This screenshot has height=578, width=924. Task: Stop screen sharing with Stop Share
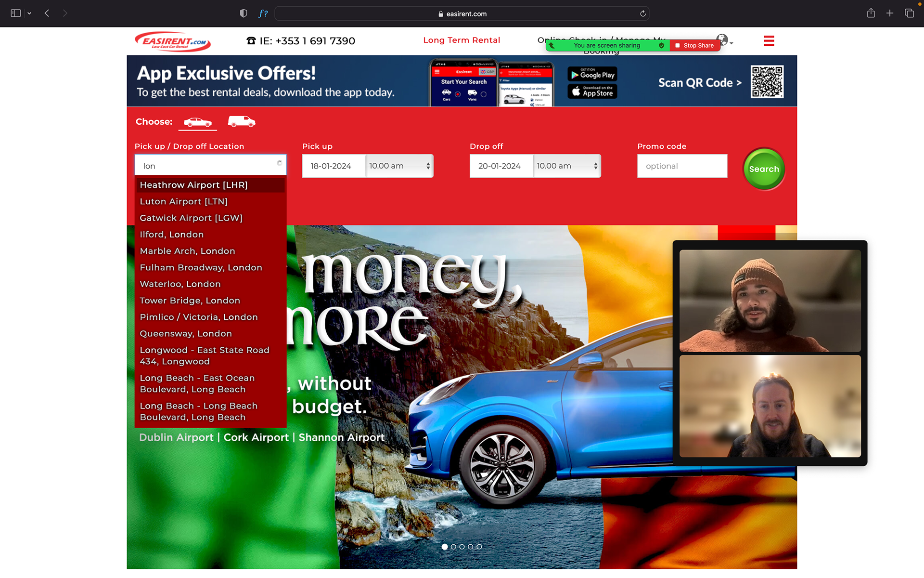[694, 45]
